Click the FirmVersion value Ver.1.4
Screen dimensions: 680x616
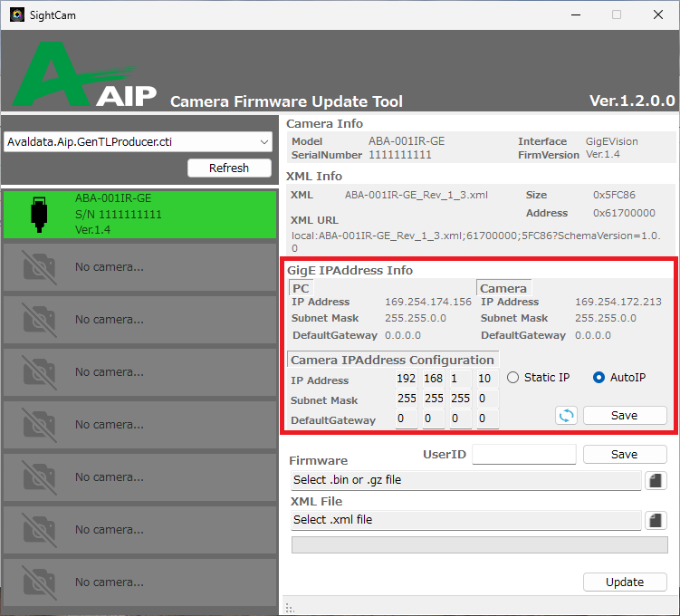602,154
